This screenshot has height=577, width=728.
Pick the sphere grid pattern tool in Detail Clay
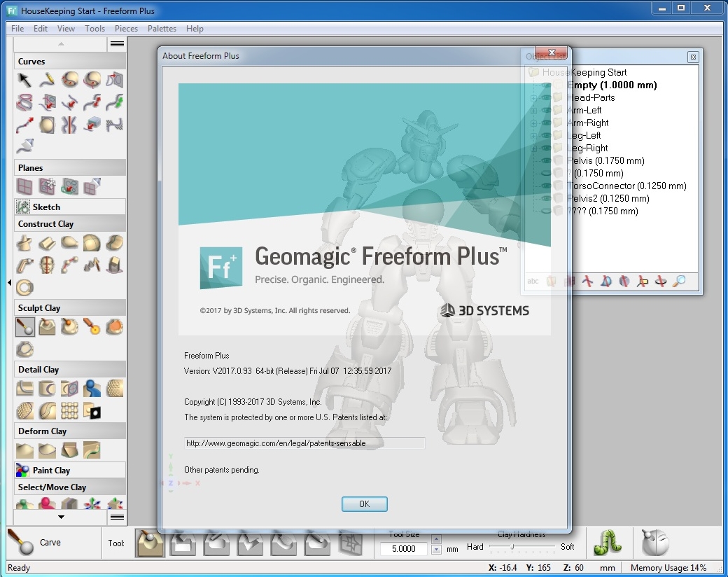[69, 410]
